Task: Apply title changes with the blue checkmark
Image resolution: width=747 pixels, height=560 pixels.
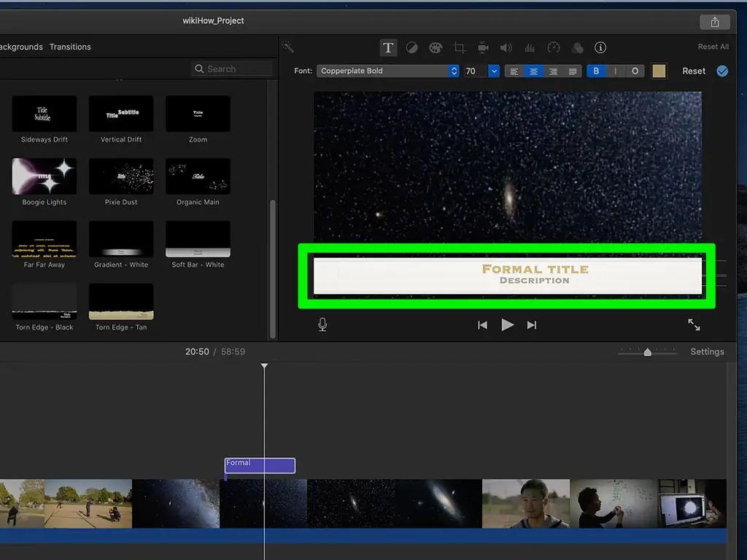Action: [x=722, y=71]
